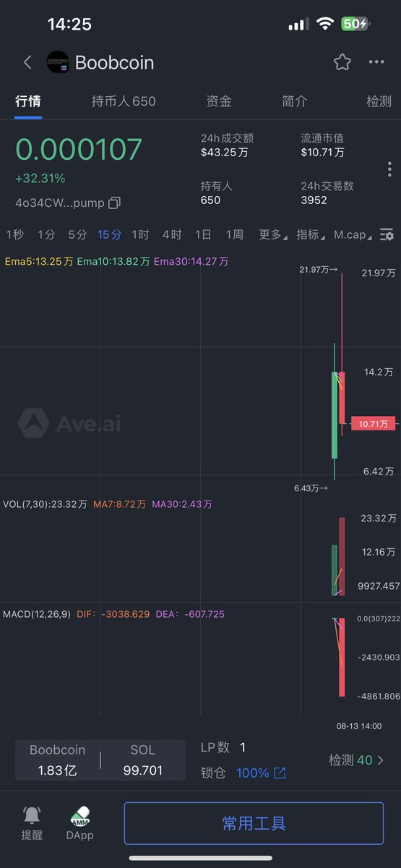Open 检测 40 detection details
Image resolution: width=401 pixels, height=868 pixels.
click(x=356, y=760)
